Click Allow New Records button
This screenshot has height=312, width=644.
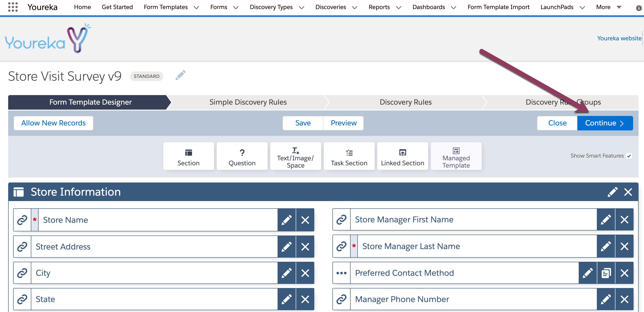click(x=53, y=123)
